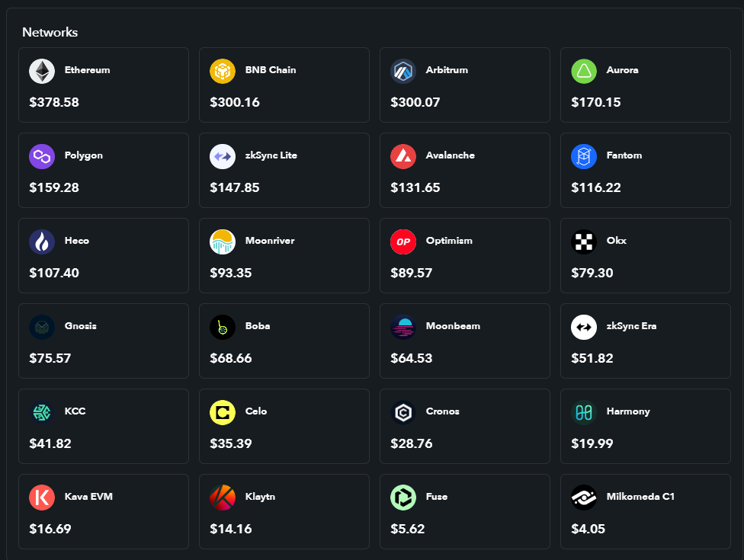Viewport: 744px width, 560px height.
Task: Click the Boba network icon
Action: point(223,327)
